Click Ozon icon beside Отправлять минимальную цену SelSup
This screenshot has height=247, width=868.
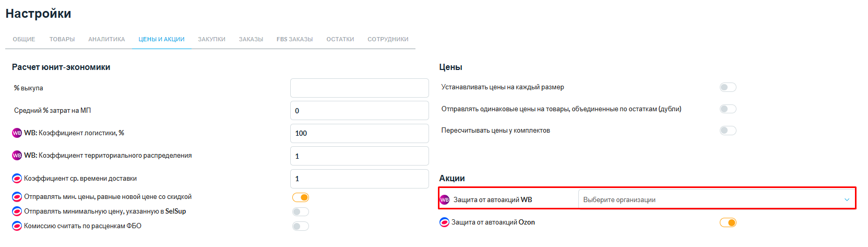point(17,211)
